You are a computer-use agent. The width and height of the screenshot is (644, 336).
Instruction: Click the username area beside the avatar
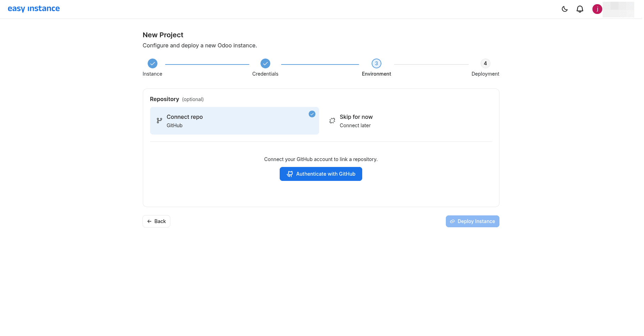click(618, 9)
